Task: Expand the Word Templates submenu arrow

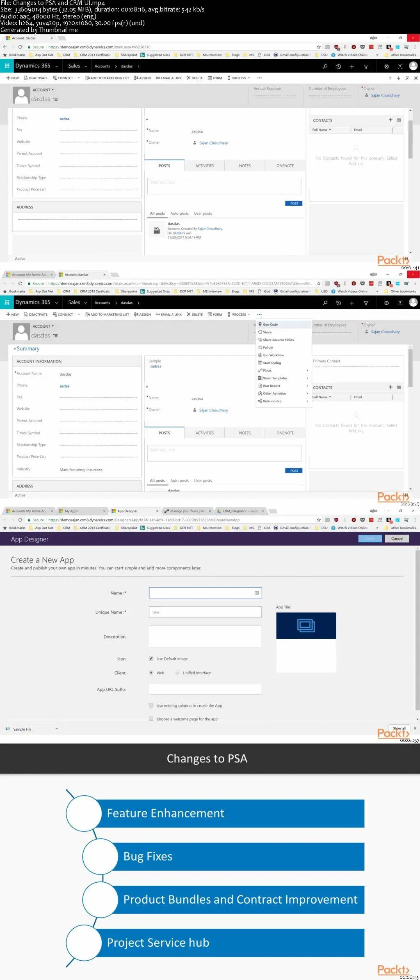Action: pos(307,378)
